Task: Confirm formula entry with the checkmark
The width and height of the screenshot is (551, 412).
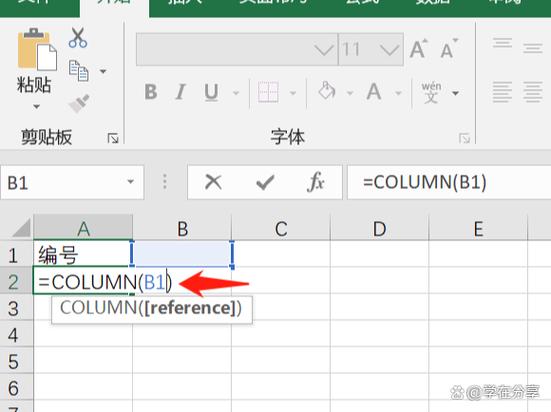Action: [x=265, y=182]
